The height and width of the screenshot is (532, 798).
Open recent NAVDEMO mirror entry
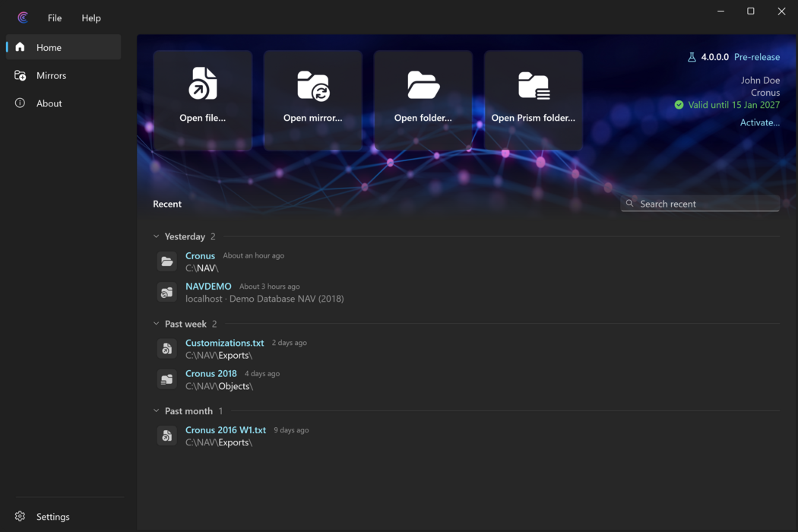(208, 286)
